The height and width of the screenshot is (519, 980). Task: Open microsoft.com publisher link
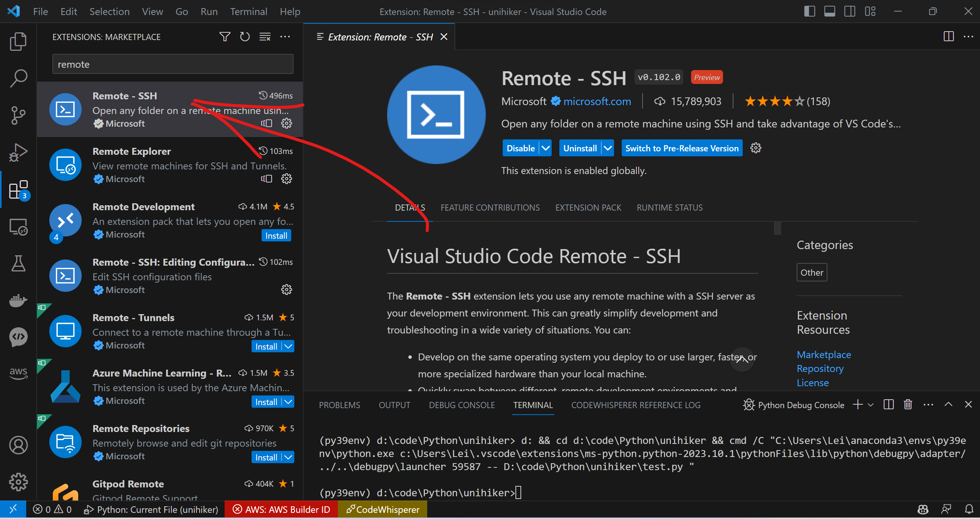point(597,101)
